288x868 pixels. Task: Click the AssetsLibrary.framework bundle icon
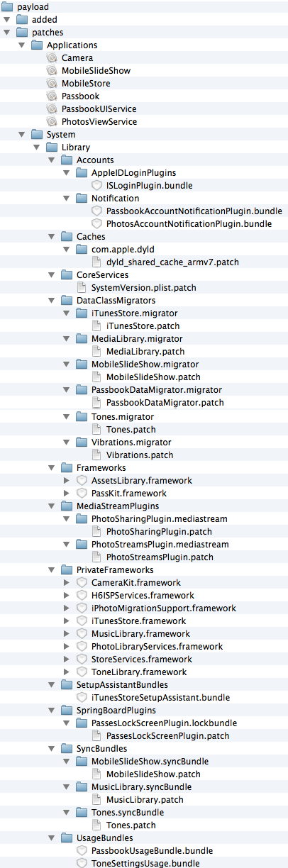(82, 481)
